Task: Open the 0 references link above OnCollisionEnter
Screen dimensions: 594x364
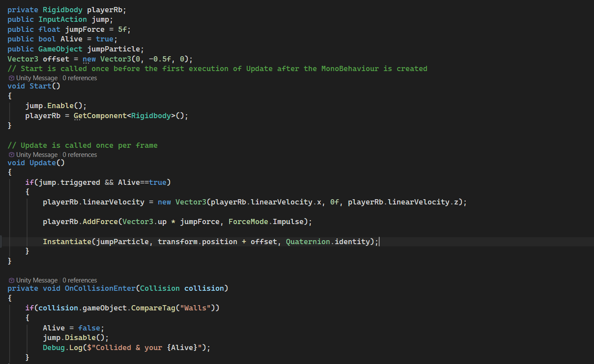Action: tap(80, 280)
